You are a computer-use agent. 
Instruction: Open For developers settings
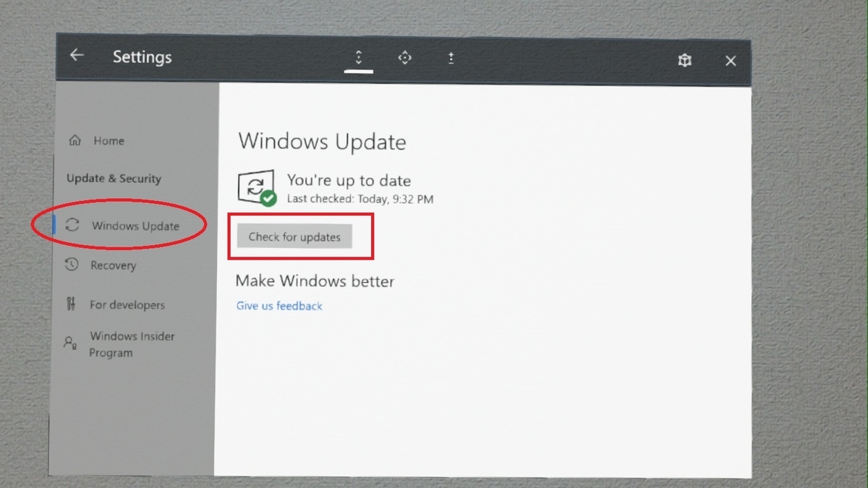pos(127,305)
